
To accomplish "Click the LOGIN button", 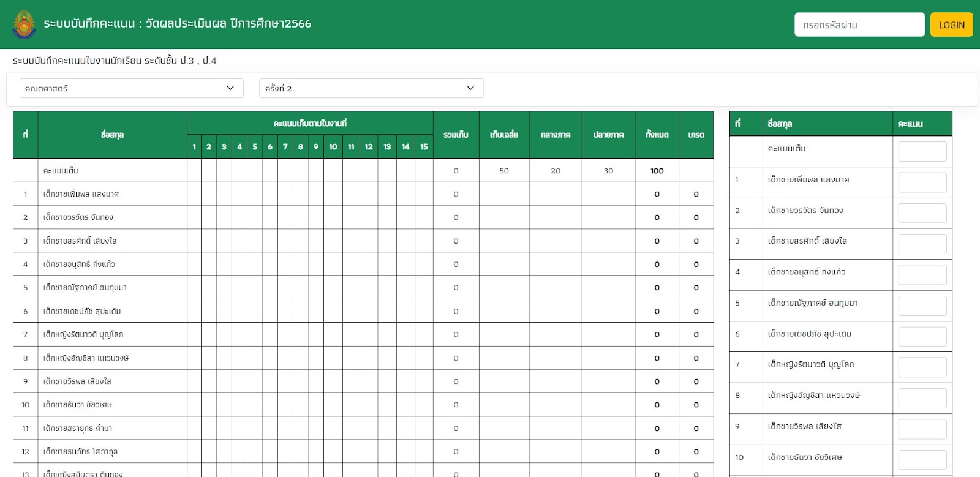I will [951, 25].
